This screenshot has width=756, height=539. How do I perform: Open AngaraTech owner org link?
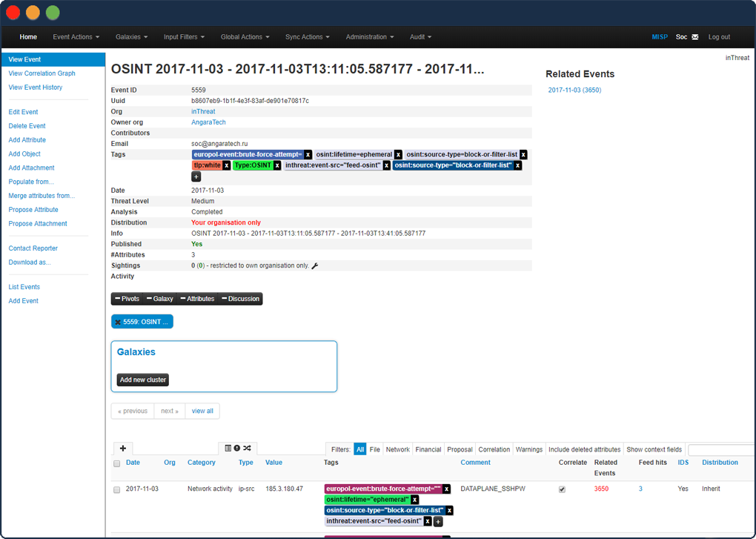[x=208, y=122]
